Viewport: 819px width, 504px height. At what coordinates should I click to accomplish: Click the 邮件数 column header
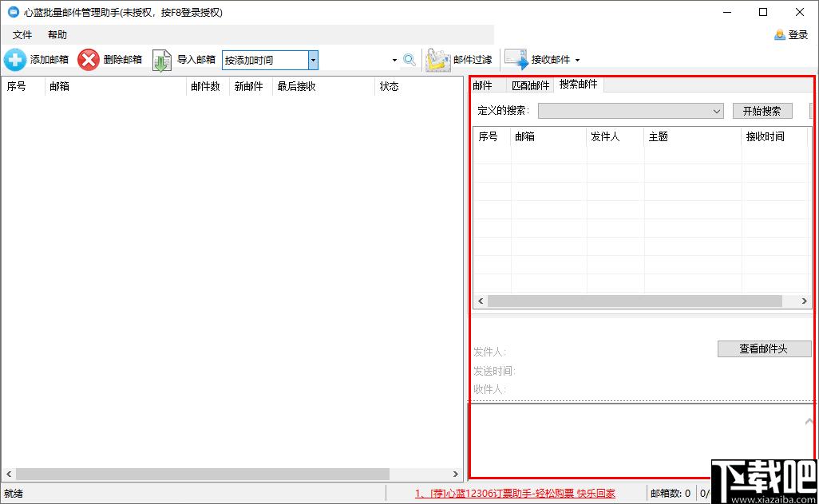click(x=208, y=86)
